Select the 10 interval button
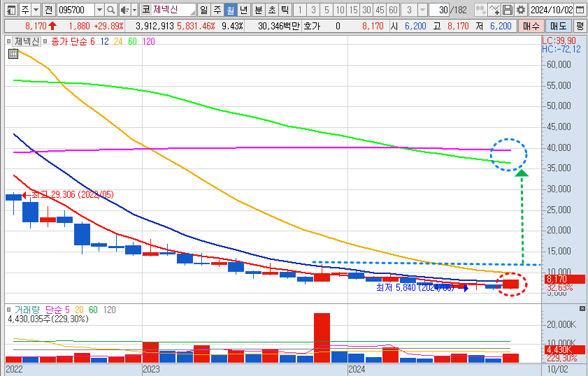The width and height of the screenshot is (588, 376). point(340,10)
